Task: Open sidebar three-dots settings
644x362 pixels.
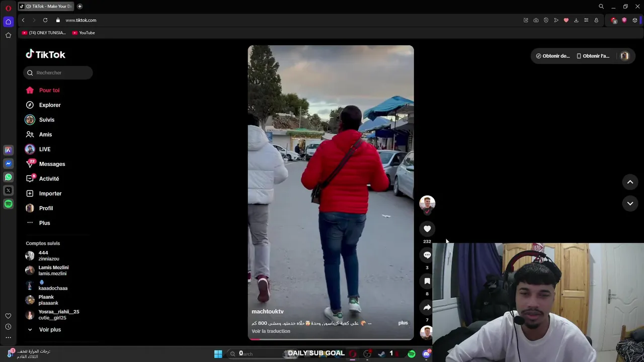Action: (x=8, y=337)
